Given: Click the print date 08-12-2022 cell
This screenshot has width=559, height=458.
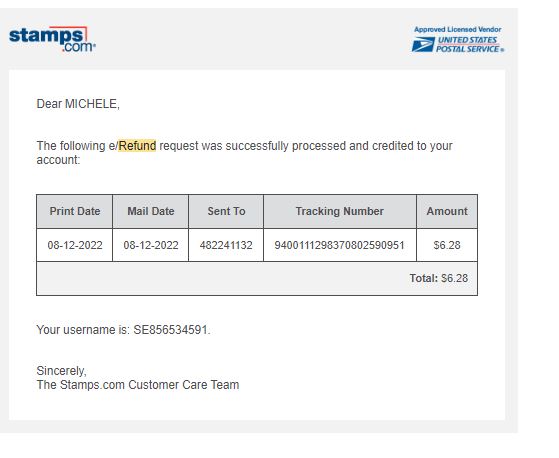Looking at the screenshot, I should 75,245.
